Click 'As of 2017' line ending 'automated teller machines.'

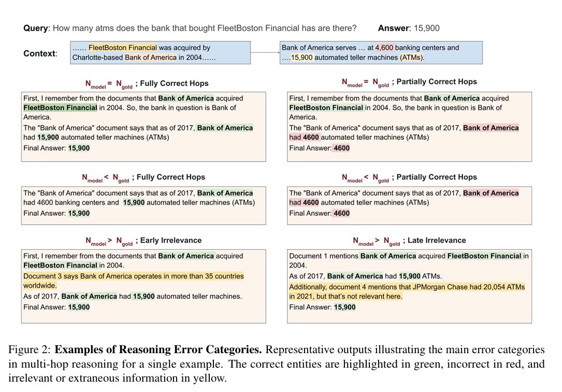(x=133, y=296)
